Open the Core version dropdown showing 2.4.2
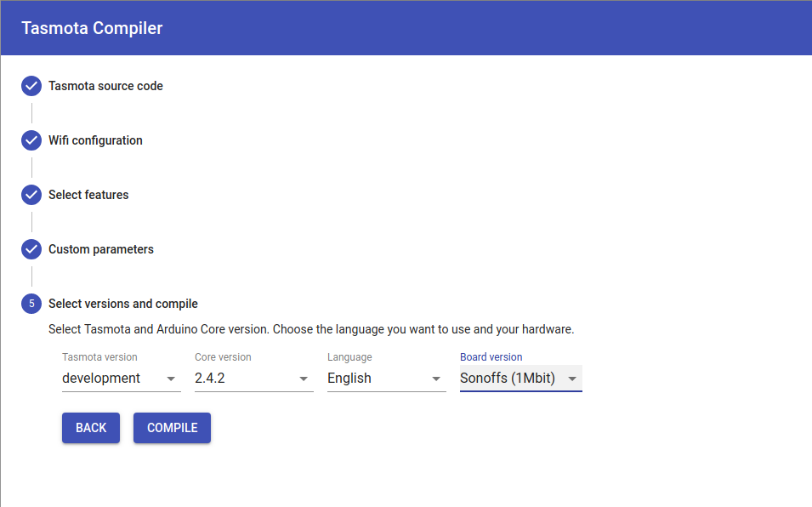Viewport: 812px width, 507px height. [253, 379]
